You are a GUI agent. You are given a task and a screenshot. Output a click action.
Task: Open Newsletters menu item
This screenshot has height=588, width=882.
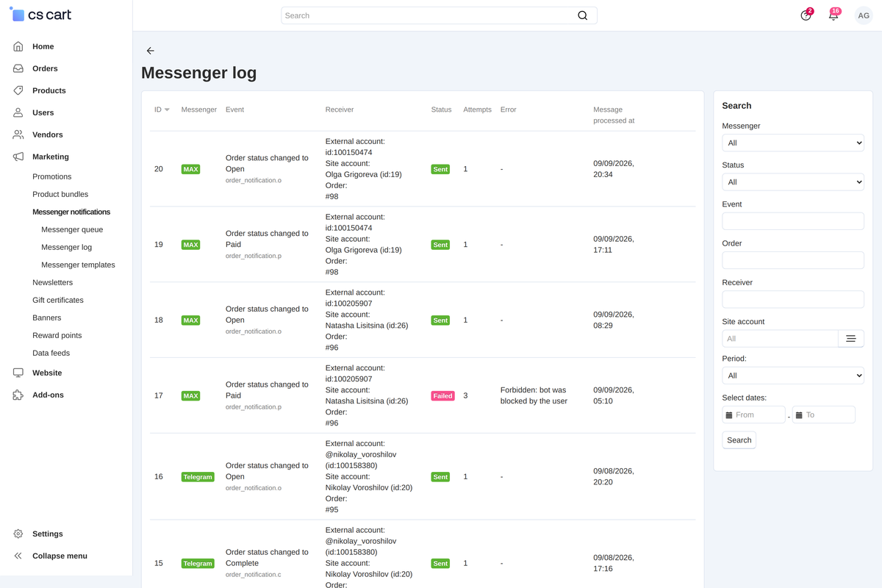(53, 282)
